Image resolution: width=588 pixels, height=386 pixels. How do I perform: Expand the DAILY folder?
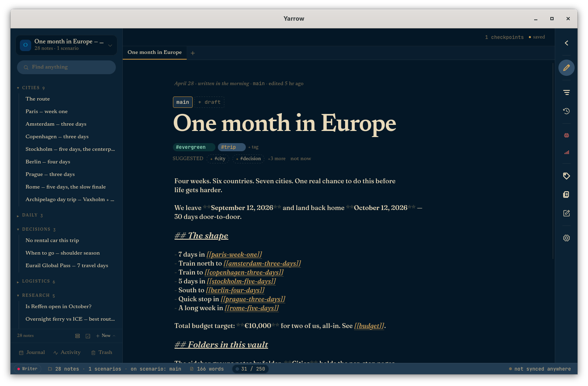click(x=30, y=215)
